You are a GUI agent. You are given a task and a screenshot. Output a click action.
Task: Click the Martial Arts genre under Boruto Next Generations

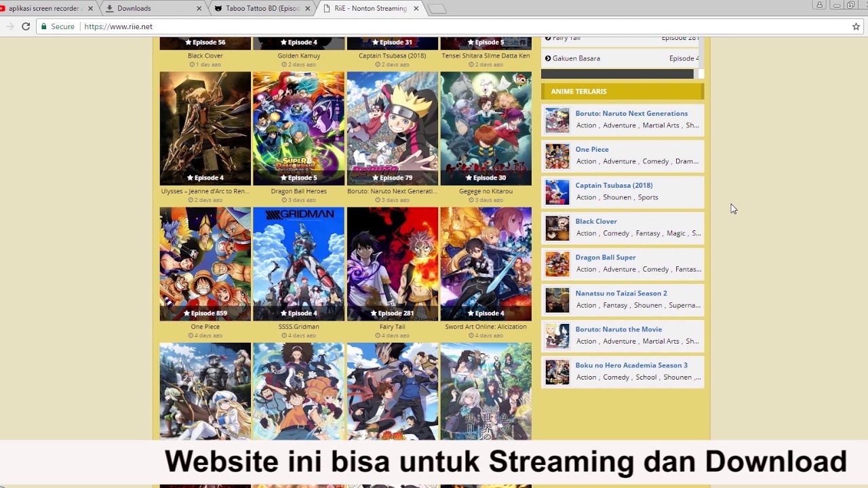pos(660,125)
